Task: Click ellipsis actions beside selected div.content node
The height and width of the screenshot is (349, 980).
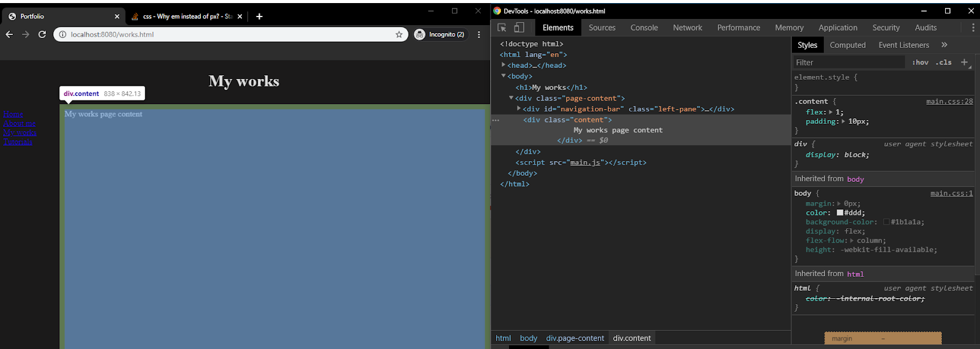Action: coord(496,120)
